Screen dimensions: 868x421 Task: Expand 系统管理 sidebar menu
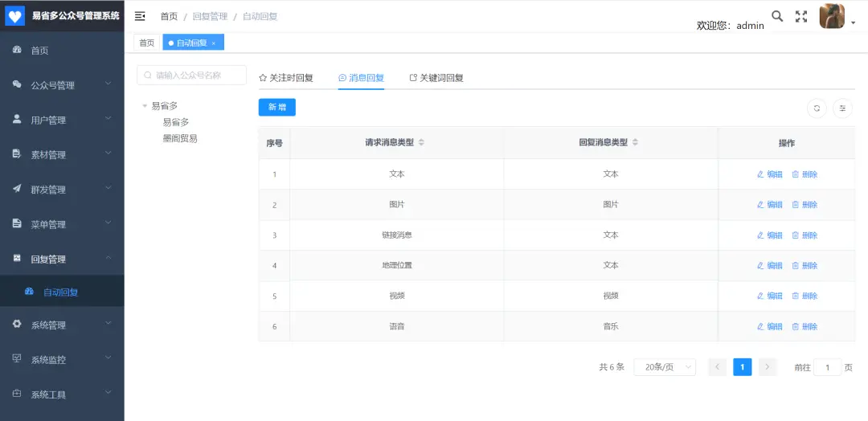click(108, 324)
